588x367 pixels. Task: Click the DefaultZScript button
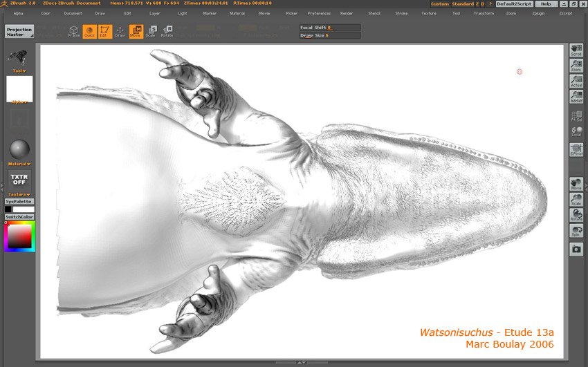[514, 3]
